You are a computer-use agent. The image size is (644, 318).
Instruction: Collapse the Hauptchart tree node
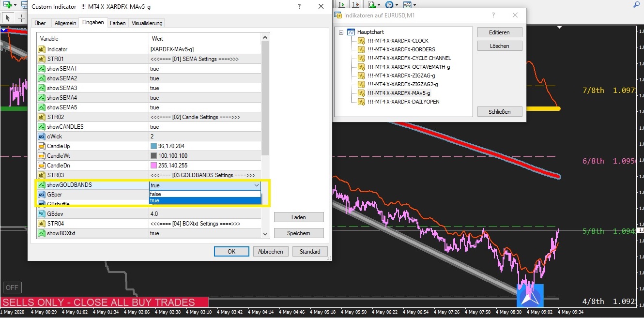click(342, 32)
